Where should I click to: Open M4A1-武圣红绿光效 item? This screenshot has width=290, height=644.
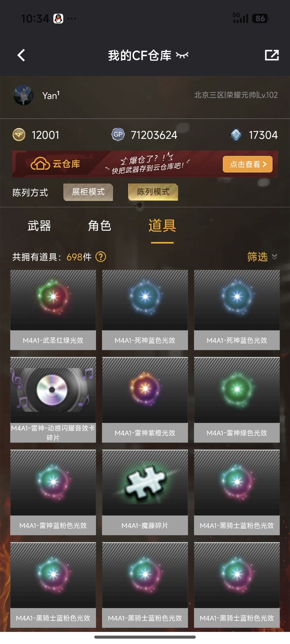pyautogui.click(x=53, y=310)
